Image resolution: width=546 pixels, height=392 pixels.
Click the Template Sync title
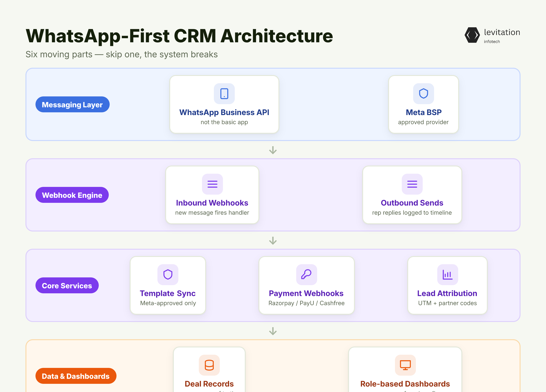(x=168, y=293)
